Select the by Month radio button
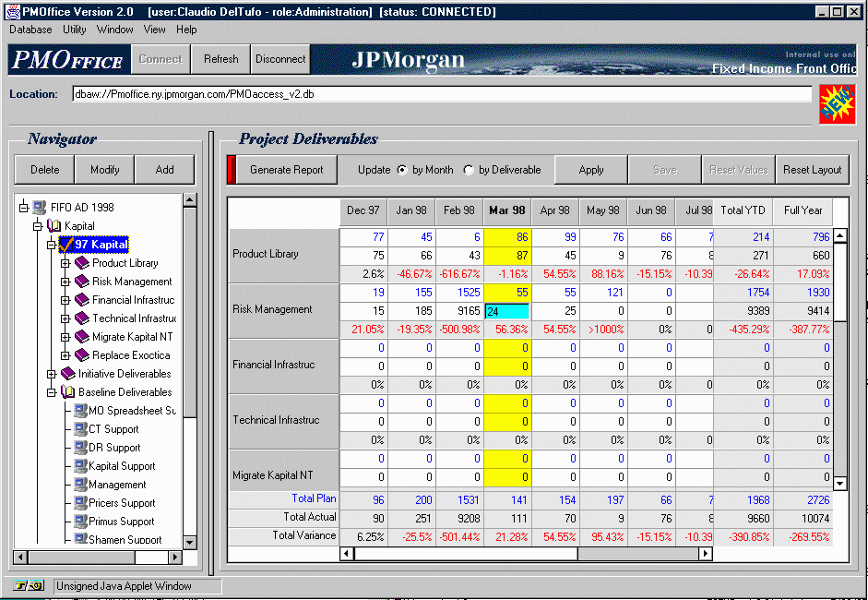This screenshot has width=868, height=600. point(402,170)
